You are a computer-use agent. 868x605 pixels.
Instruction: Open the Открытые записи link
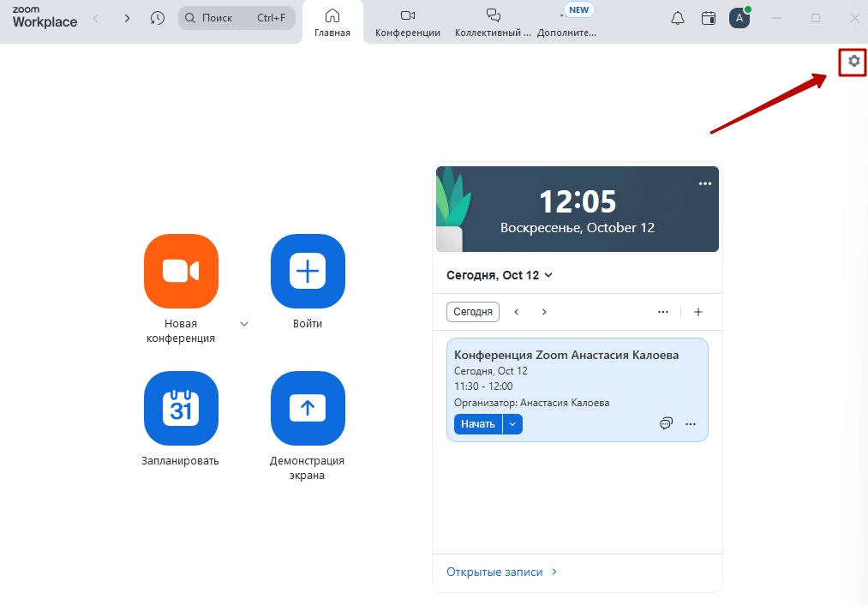[x=501, y=572]
